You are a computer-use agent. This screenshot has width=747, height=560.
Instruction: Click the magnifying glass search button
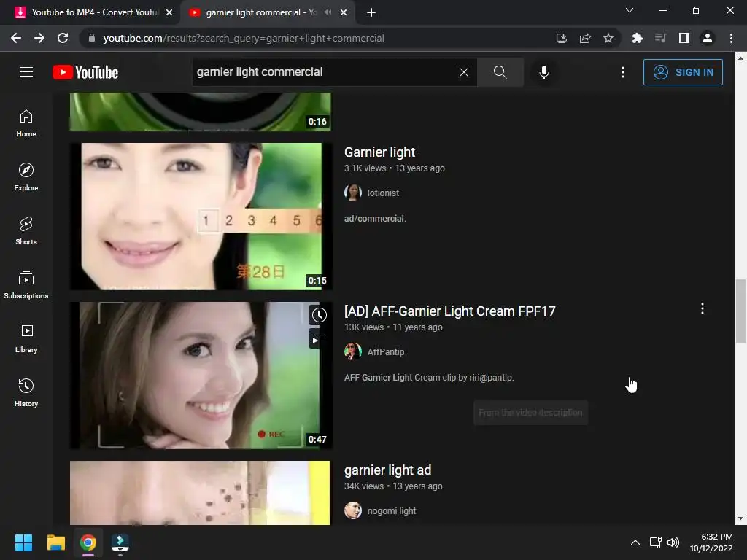[x=500, y=72]
